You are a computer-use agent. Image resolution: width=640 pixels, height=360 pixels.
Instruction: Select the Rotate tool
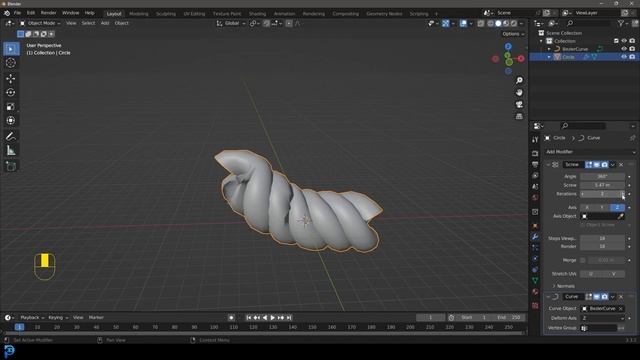point(11,93)
